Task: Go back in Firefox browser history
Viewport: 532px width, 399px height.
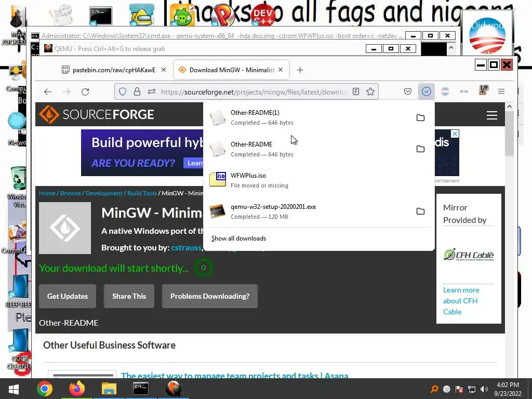Action: (x=48, y=92)
